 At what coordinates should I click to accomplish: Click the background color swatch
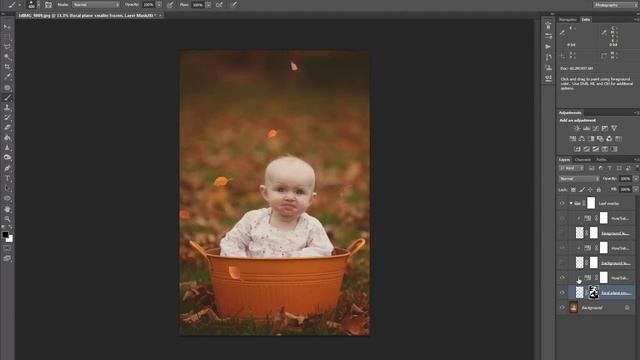[10, 239]
